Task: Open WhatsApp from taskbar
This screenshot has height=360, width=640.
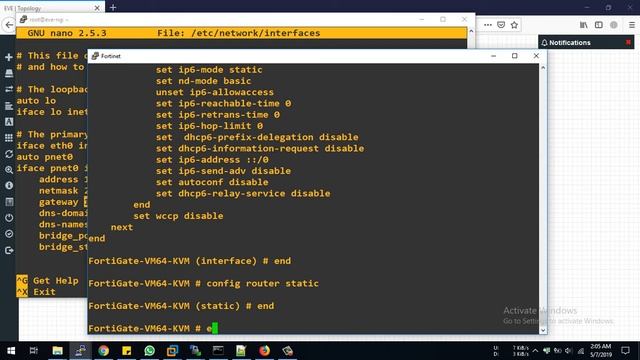Action: pos(149,351)
